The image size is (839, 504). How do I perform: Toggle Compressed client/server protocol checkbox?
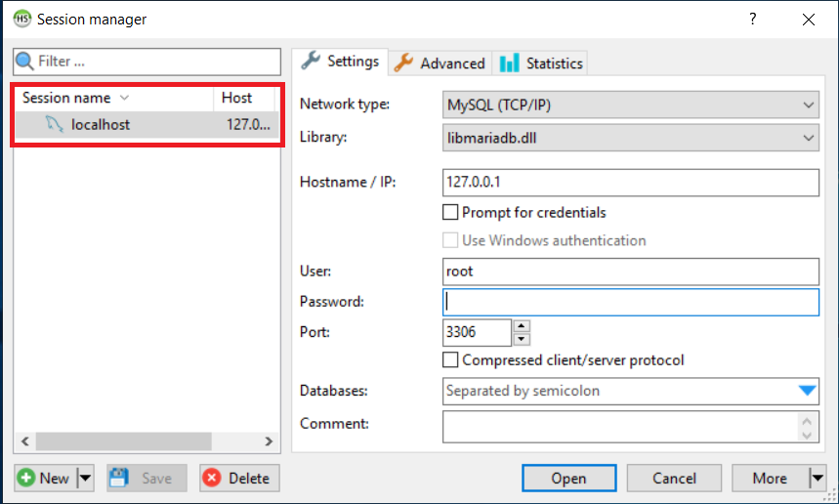click(450, 360)
